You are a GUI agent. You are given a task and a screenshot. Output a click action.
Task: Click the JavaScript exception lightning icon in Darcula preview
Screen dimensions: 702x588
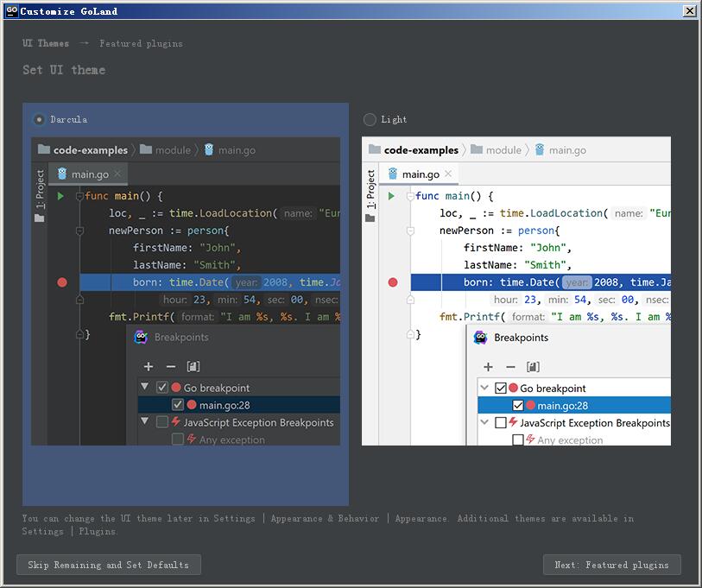tap(176, 421)
